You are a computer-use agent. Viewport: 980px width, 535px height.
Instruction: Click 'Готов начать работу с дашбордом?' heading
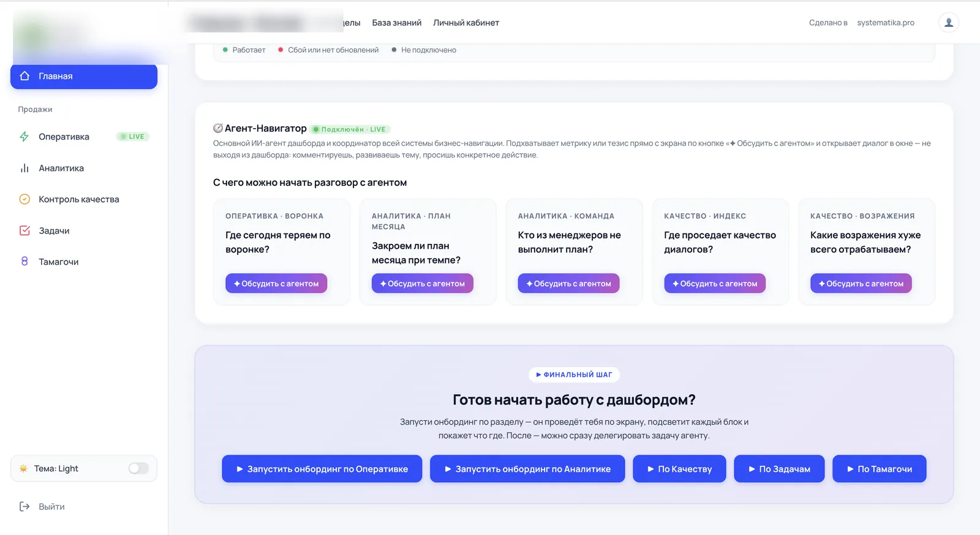574,400
